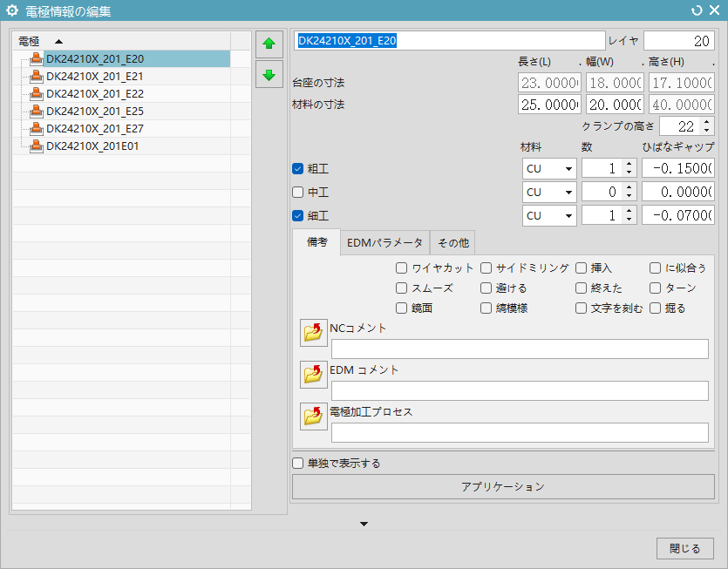The height and width of the screenshot is (569, 728).
Task: Click the reset arrow icon in title bar
Action: (696, 11)
